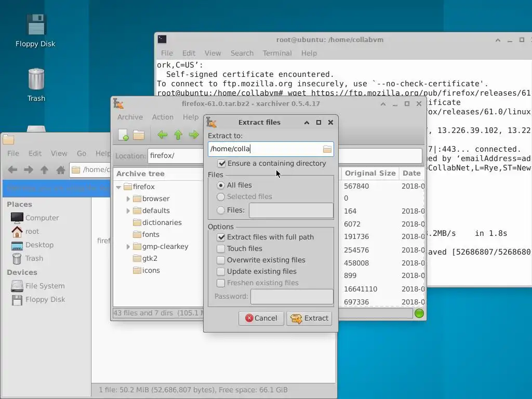Roll up the Extract files dialog

pyautogui.click(x=307, y=123)
